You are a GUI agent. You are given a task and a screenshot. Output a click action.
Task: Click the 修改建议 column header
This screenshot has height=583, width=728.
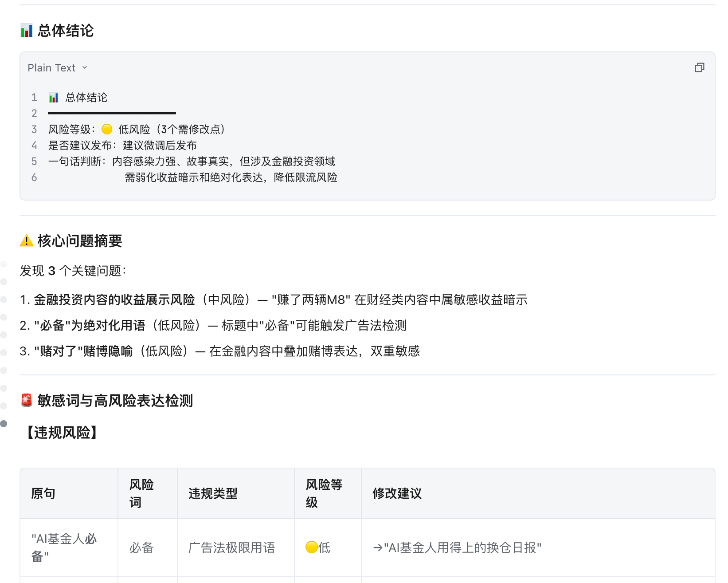pos(397,493)
